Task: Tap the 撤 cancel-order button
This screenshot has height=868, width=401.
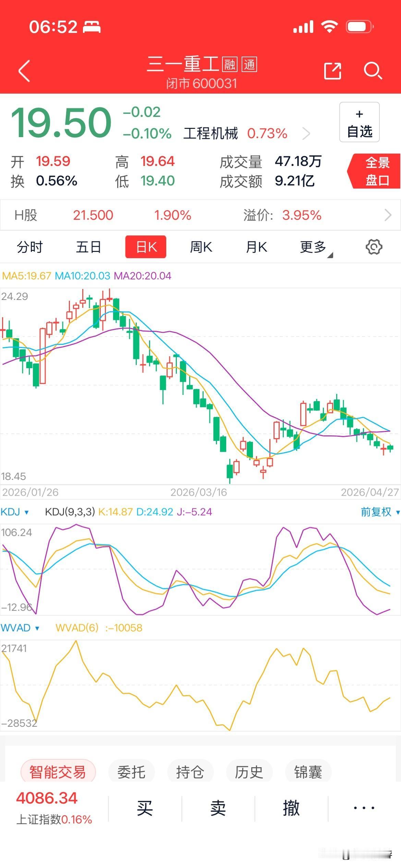Action: (x=291, y=808)
